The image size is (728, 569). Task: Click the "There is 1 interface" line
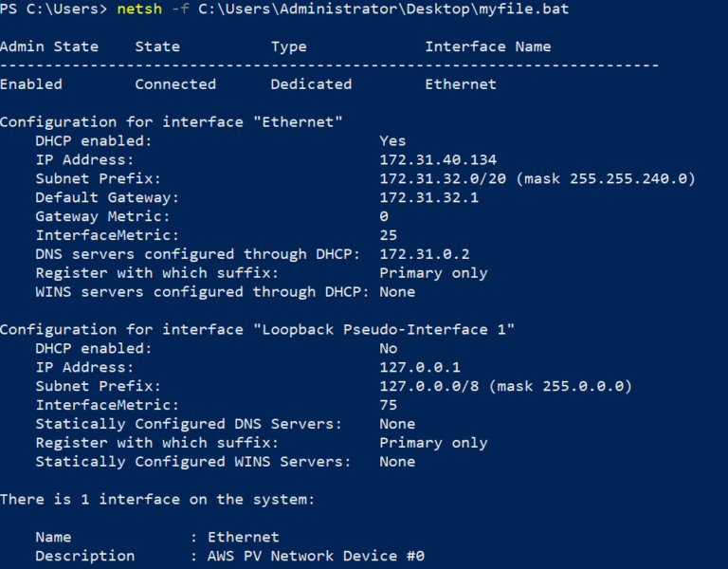157,499
